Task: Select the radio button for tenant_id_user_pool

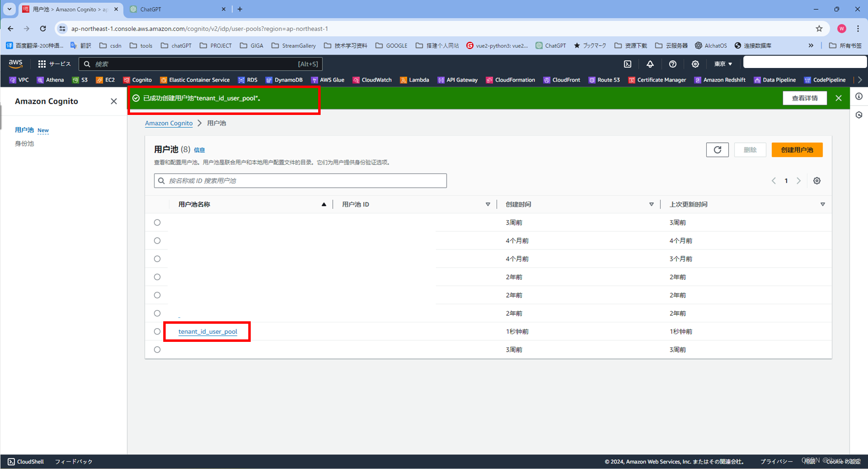Action: (157, 332)
